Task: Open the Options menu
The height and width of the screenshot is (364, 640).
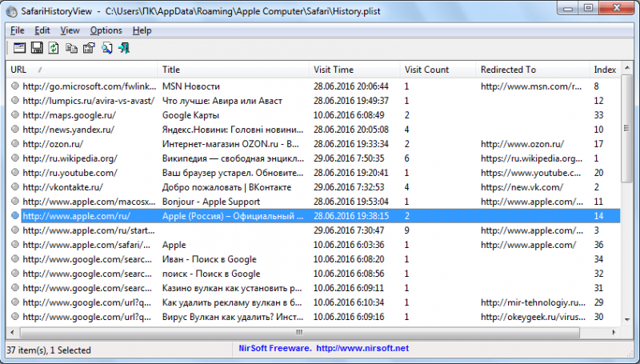Action: [106, 30]
